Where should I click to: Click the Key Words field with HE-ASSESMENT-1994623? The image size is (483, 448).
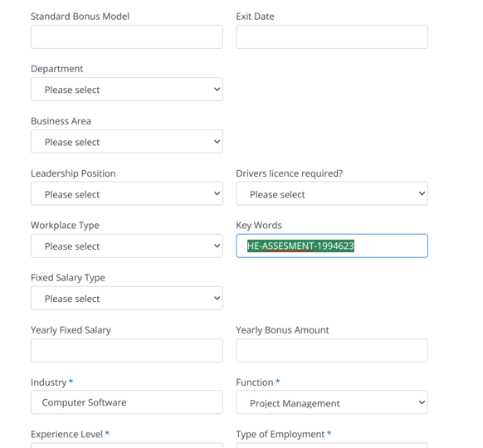tap(332, 246)
